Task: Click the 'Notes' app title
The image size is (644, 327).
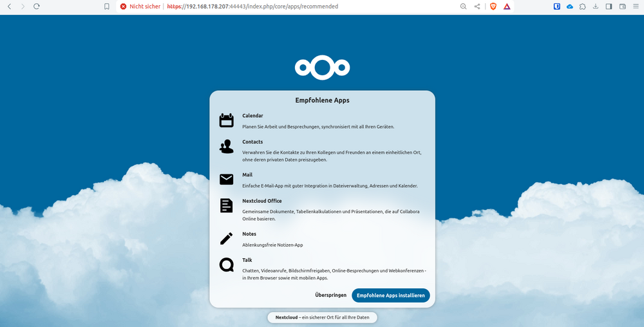Action: point(249,234)
